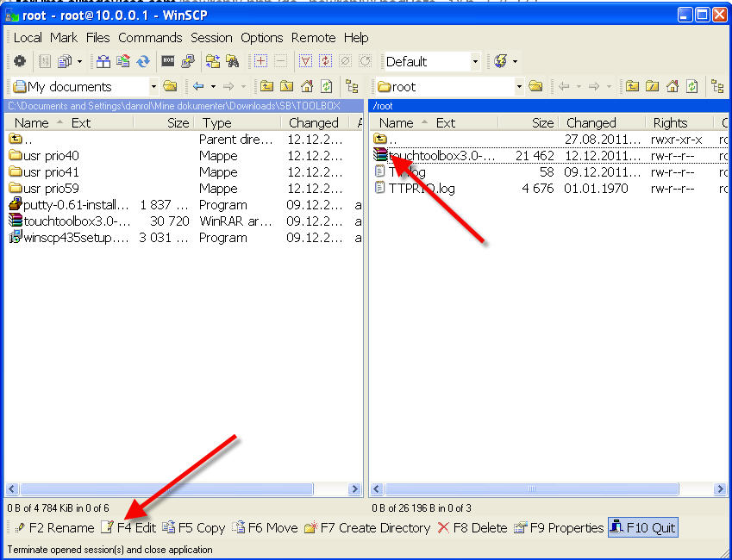Viewport: 732px width, 560px height.
Task: Click the Select Files plus icon
Action: [x=261, y=61]
